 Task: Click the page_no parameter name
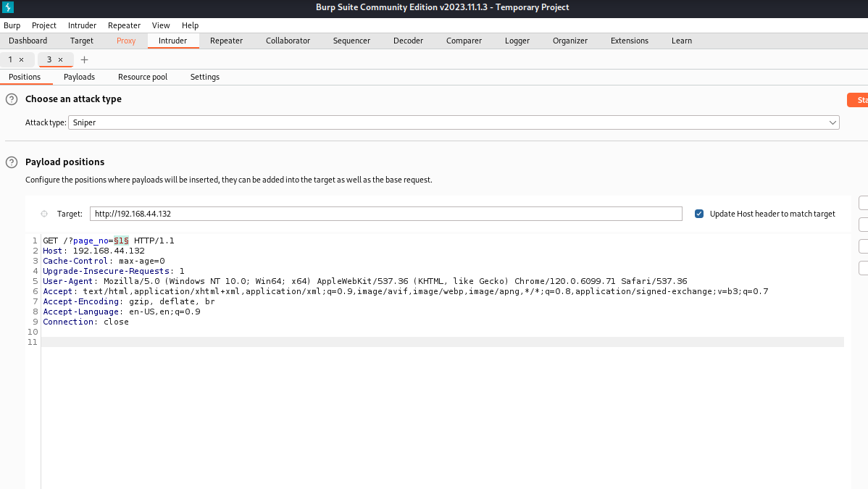(x=91, y=241)
